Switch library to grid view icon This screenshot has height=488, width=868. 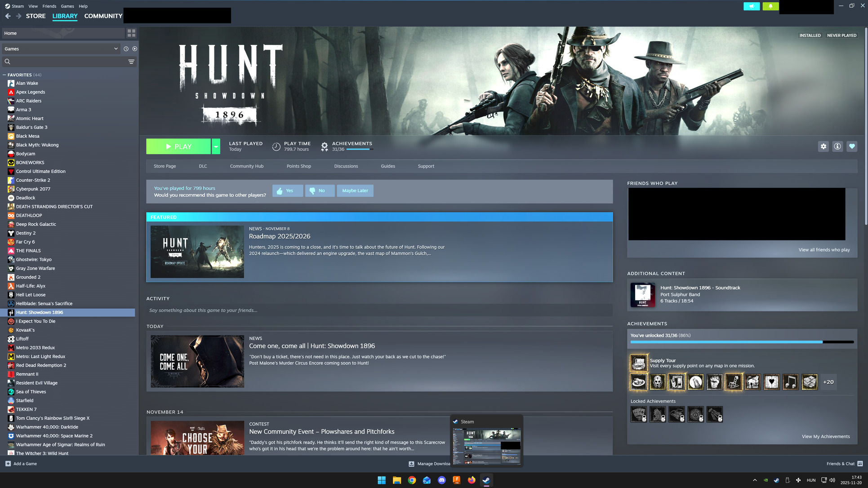pos(131,33)
